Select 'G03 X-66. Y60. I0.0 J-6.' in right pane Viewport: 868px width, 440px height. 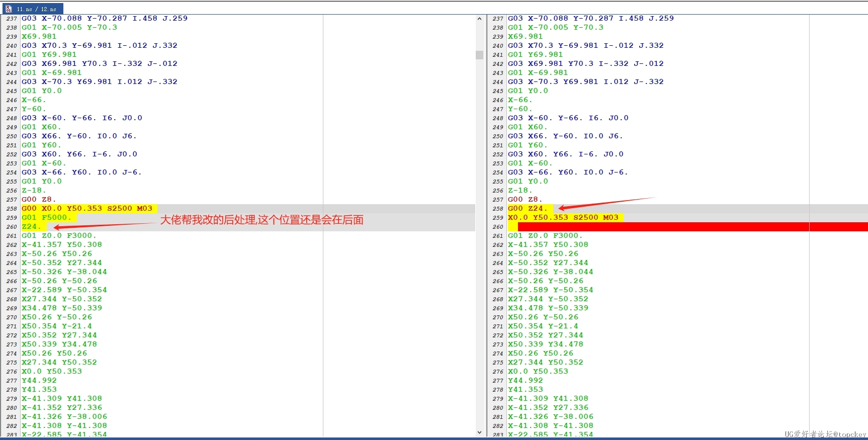568,172
